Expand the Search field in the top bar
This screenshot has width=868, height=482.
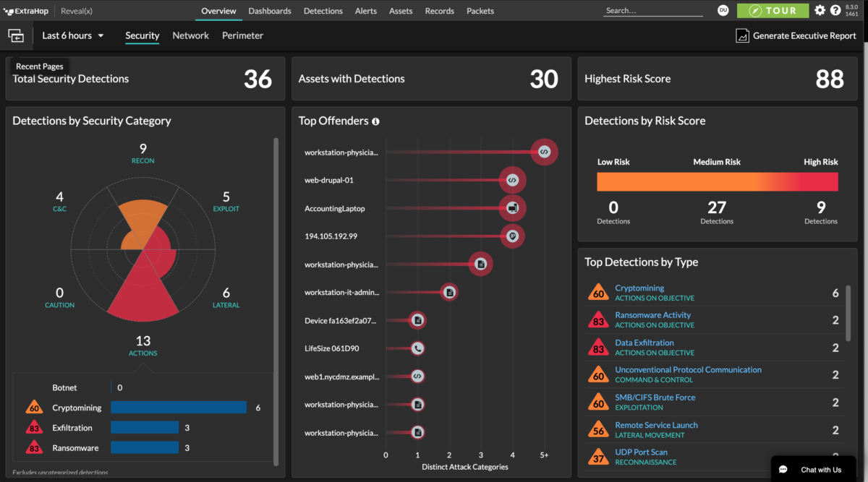(651, 10)
